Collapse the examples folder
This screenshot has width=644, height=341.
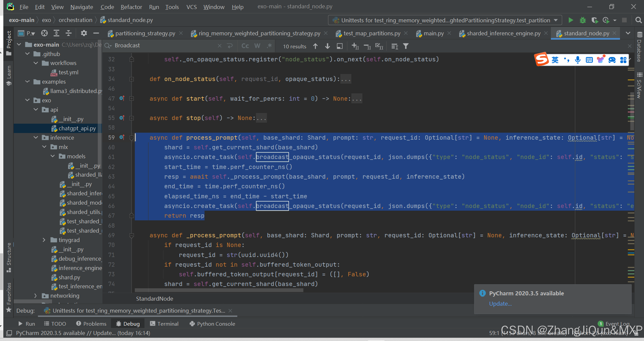tap(28, 82)
